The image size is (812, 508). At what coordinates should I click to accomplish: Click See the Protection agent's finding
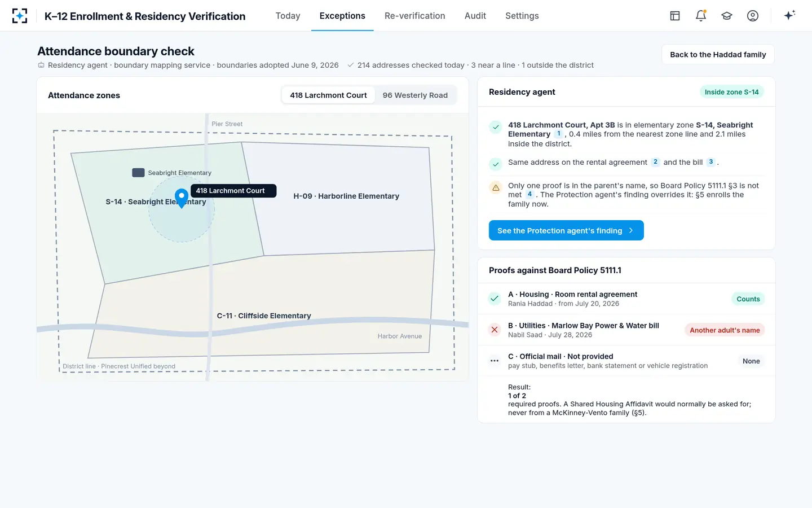566,230
